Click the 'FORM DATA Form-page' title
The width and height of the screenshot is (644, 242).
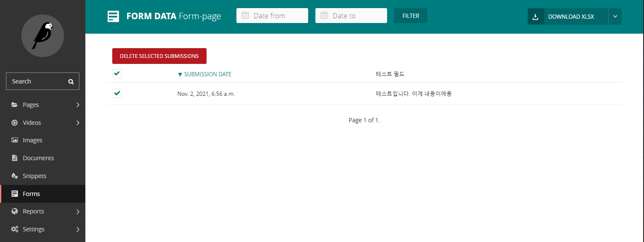pos(174,17)
